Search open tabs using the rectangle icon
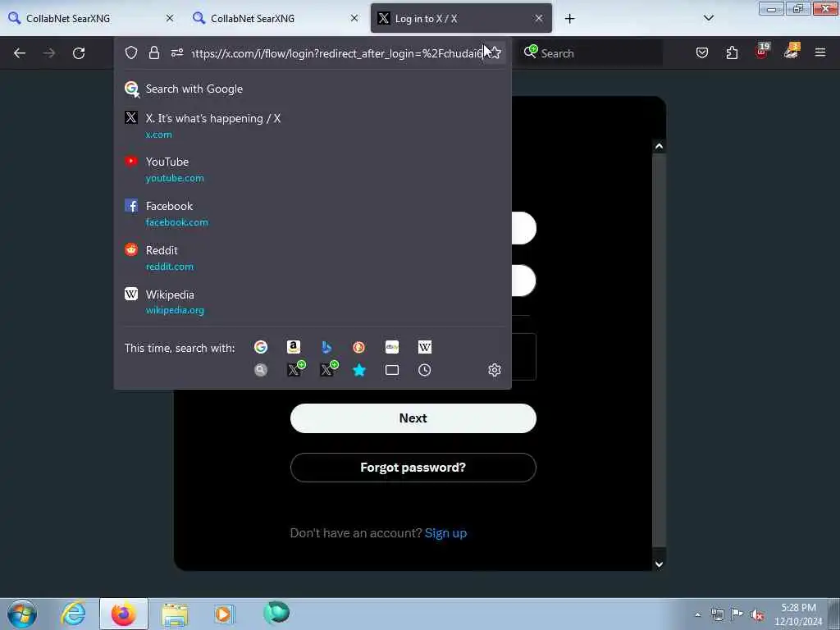This screenshot has height=630, width=840. click(x=392, y=370)
